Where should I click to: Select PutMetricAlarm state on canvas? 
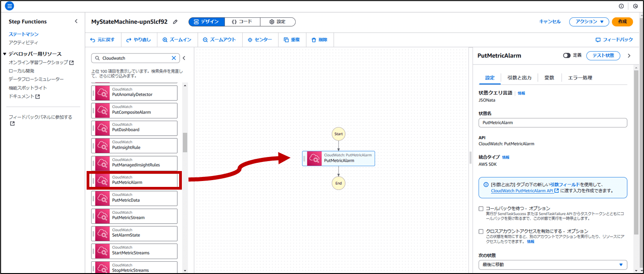338,158
